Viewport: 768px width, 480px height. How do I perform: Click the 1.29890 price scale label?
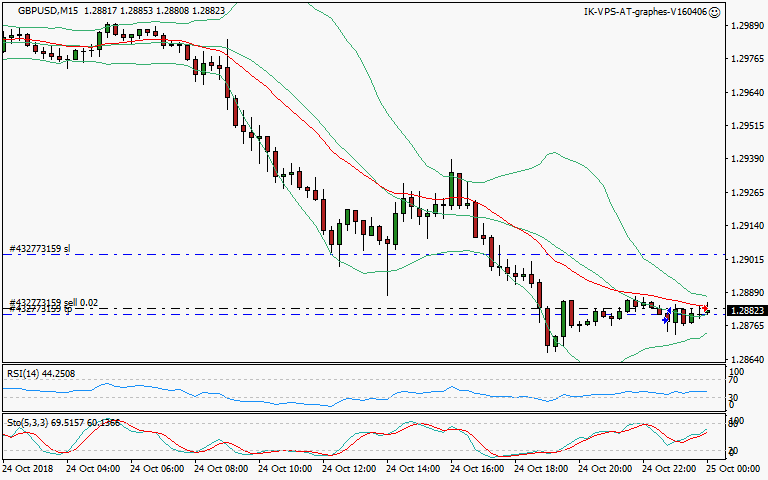747,26
